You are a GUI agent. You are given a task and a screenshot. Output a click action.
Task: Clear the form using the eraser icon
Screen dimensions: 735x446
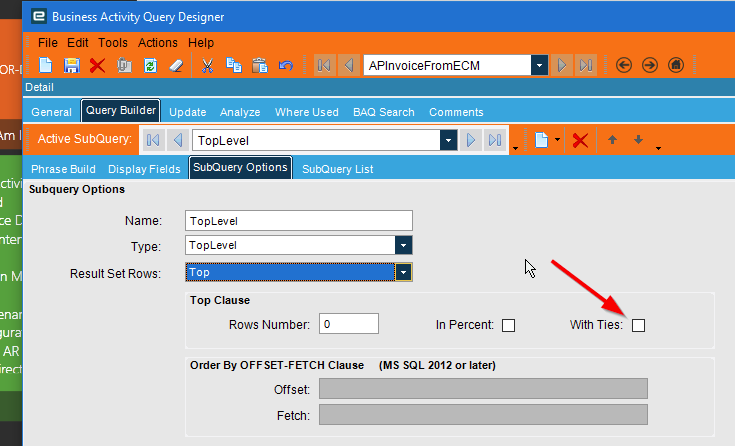click(176, 65)
